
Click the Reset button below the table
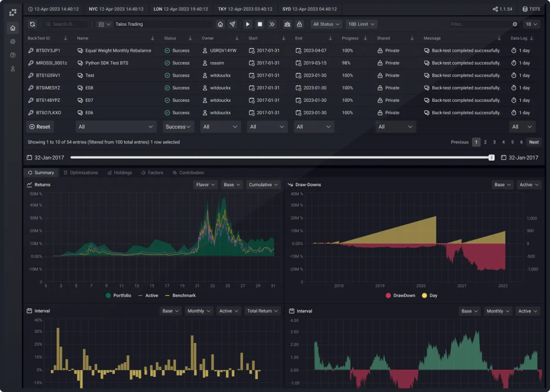coord(39,127)
